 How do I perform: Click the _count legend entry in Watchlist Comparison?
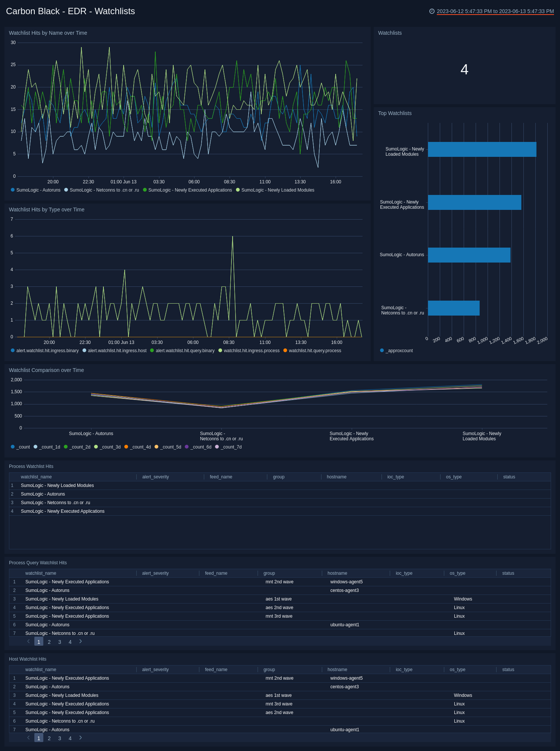tap(21, 447)
